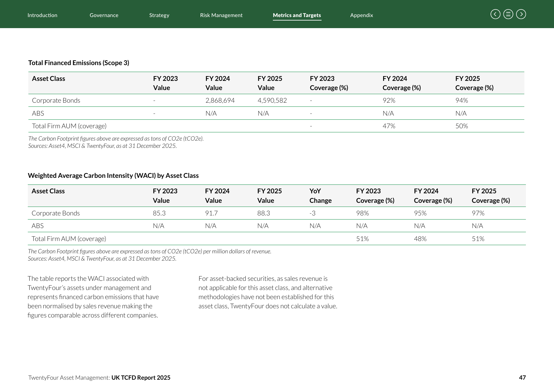The height and width of the screenshot is (392, 554).
Task: Go to previous page arrow icon
Action: (x=495, y=14)
